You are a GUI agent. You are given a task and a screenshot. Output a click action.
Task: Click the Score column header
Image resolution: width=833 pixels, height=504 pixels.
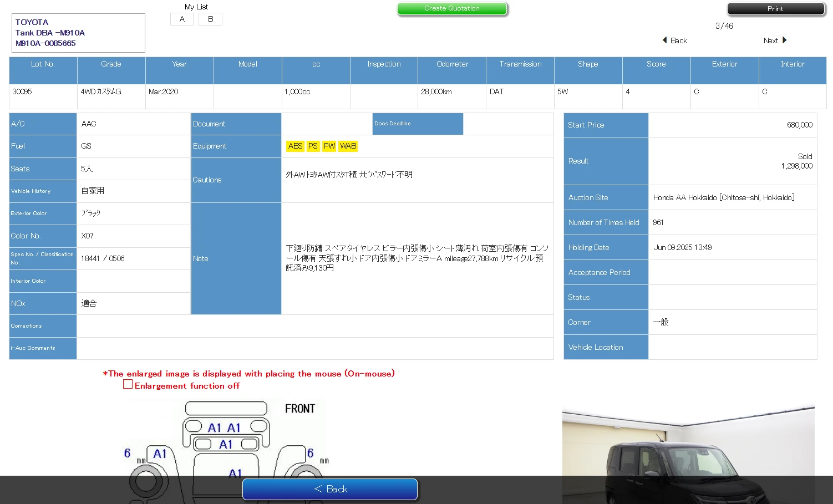coord(656,64)
